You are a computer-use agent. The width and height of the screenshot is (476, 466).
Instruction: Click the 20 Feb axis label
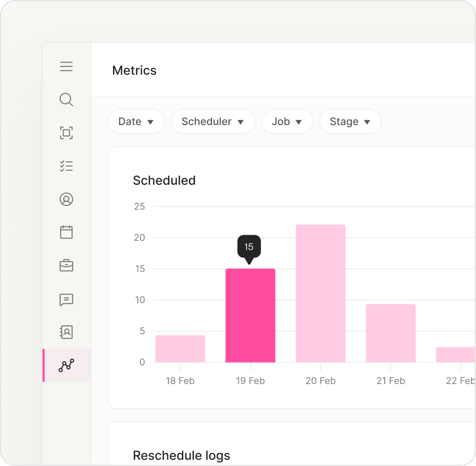[321, 381]
